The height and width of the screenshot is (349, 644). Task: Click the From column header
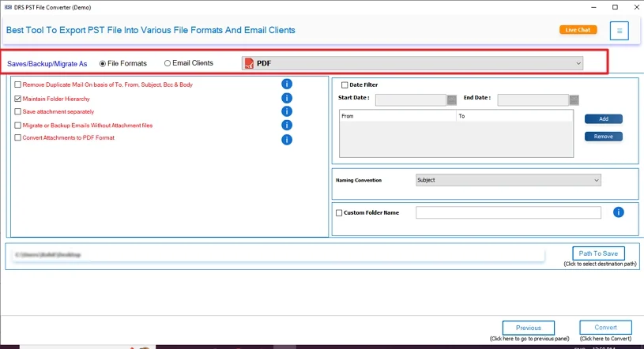tap(397, 116)
